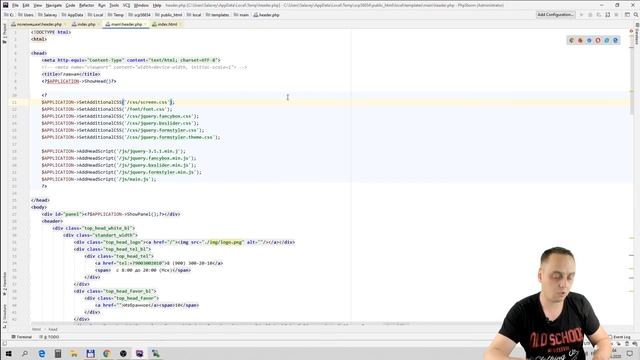Screen dimensions: 640x360
Task: Open the VCS menu
Action: [126, 5]
